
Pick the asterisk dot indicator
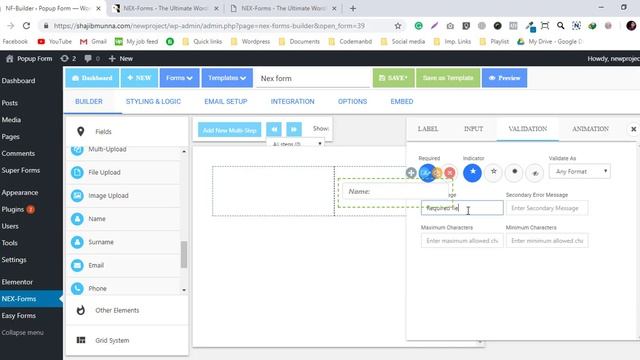(x=514, y=173)
